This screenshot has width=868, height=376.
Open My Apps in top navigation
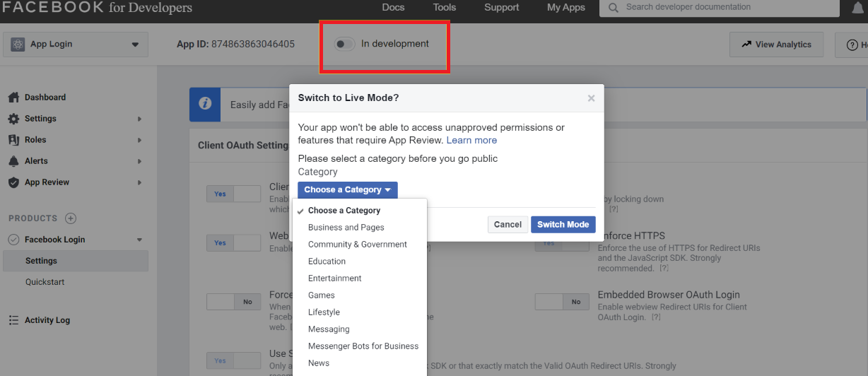pos(566,8)
